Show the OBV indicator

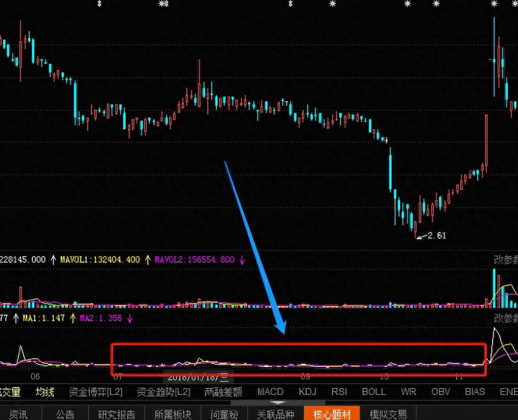[x=441, y=392]
